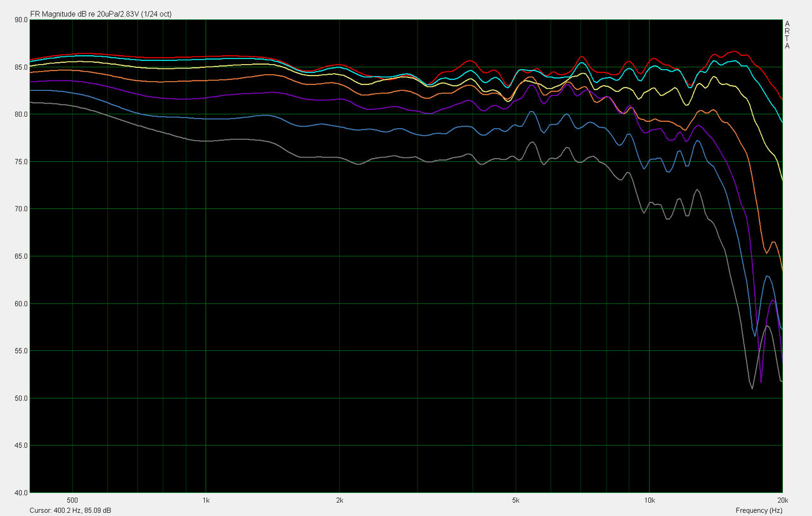Click the vertical ARTA label at top right
The width and height of the screenshot is (812, 516).
tap(787, 35)
